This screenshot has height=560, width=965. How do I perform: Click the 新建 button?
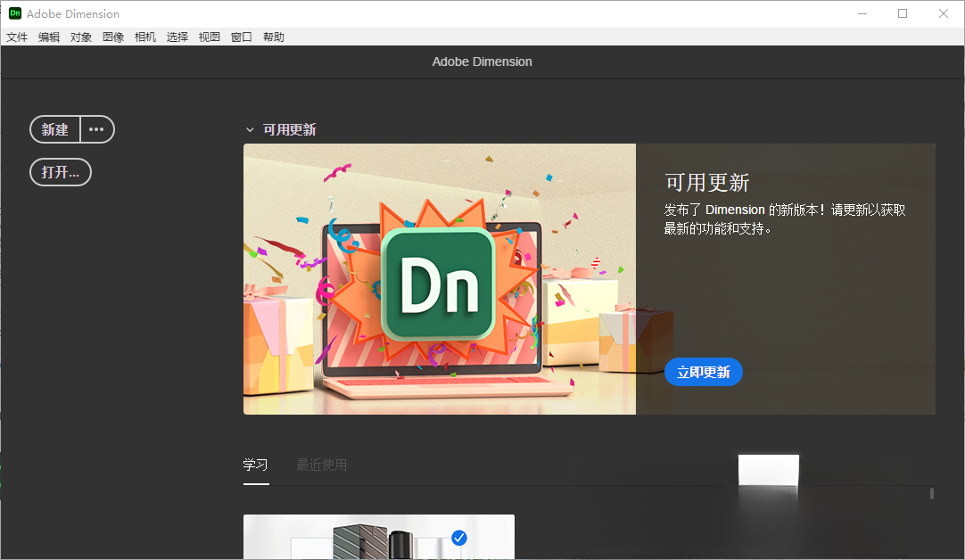pyautogui.click(x=54, y=129)
